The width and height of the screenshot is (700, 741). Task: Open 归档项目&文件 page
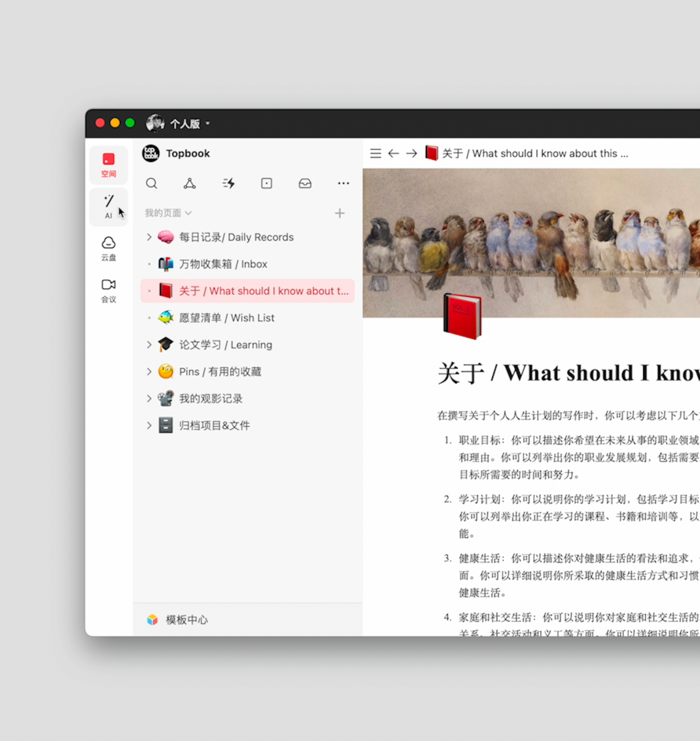[x=248, y=425]
